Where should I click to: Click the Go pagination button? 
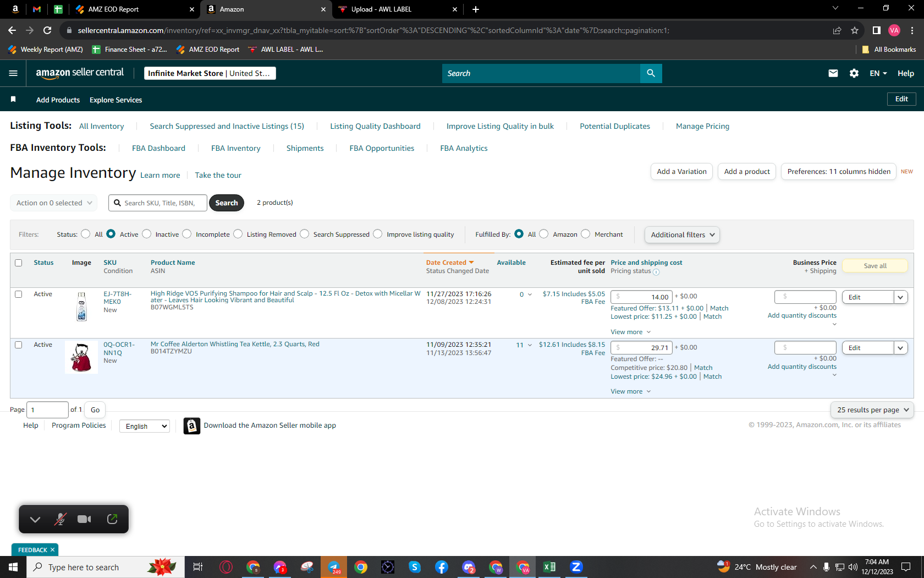(95, 410)
